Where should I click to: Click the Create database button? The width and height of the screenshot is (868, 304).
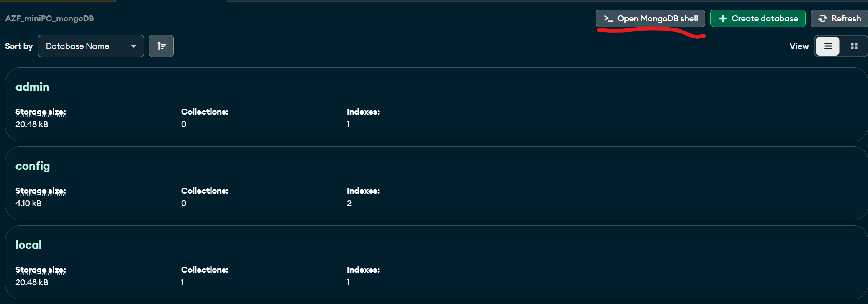[x=758, y=18]
